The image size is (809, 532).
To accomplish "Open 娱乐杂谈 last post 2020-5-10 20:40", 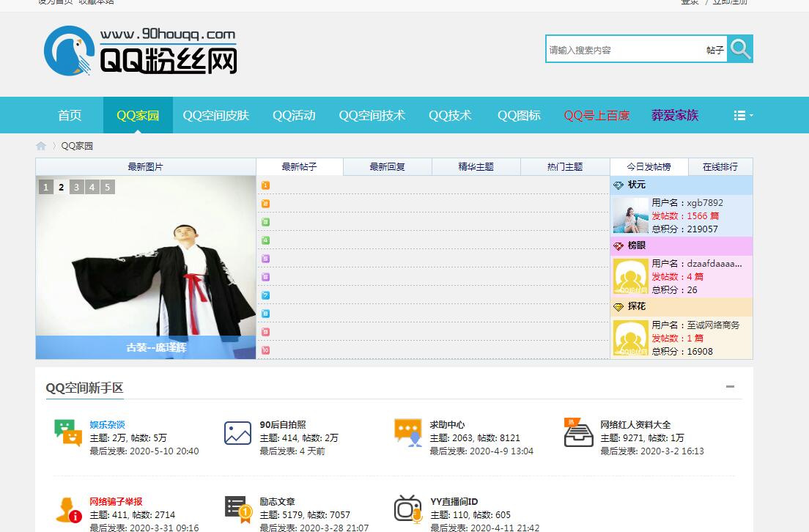I will 164,451.
